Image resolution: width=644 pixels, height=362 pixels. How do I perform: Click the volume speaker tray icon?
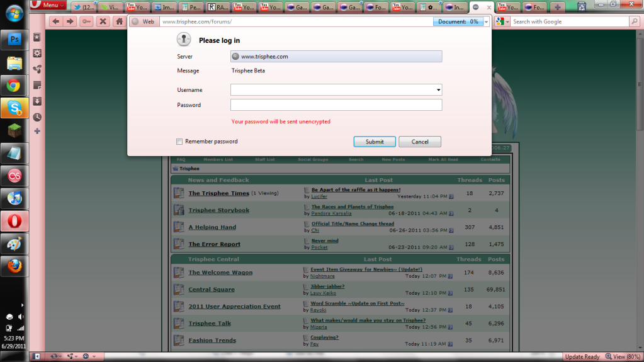pyautogui.click(x=21, y=317)
